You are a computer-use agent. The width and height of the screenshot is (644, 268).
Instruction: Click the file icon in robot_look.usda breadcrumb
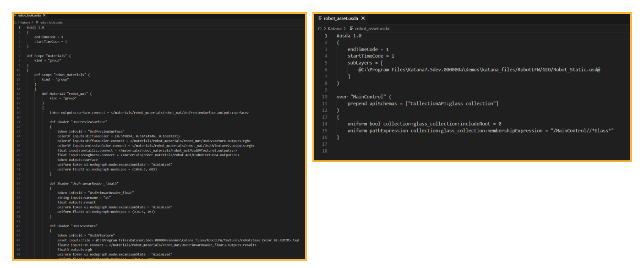[x=37, y=22]
